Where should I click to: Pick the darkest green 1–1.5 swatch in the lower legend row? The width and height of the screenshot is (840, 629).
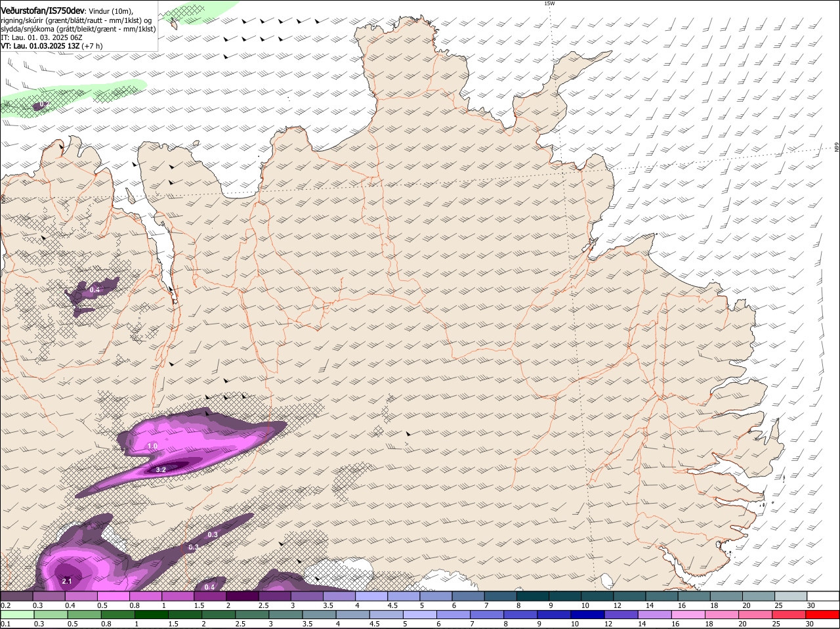point(153,615)
